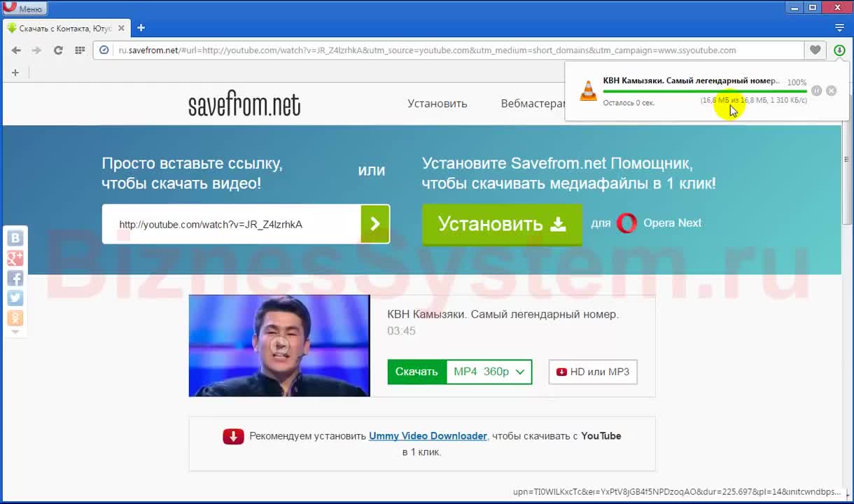The height and width of the screenshot is (504, 854).
Task: Click the address bar URL field
Action: pyautogui.click(x=448, y=50)
